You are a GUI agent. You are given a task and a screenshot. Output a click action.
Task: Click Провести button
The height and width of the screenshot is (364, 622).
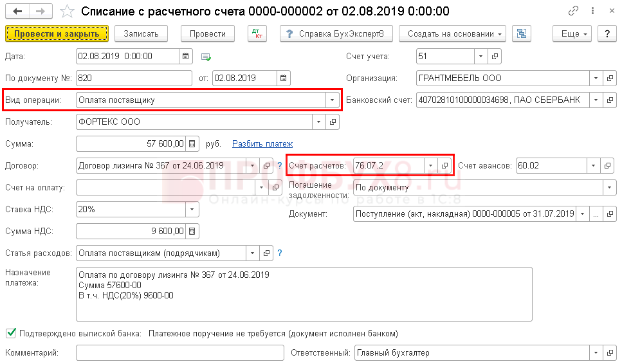tap(208, 33)
